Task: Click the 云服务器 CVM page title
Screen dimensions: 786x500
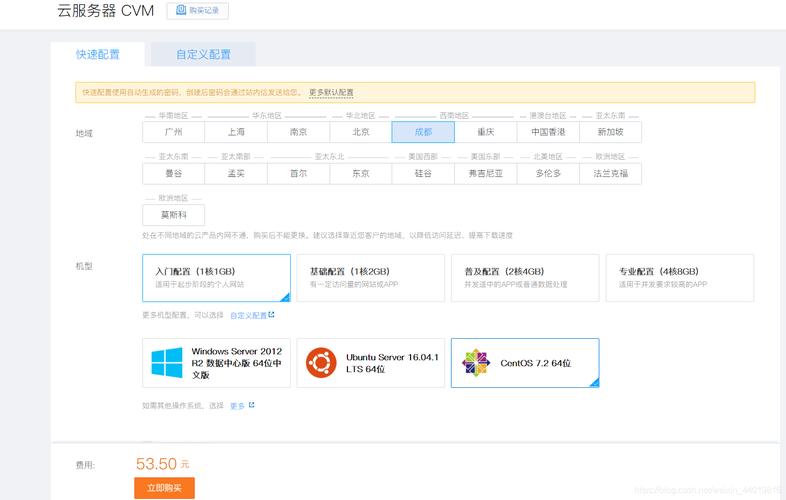Action: pos(105,11)
